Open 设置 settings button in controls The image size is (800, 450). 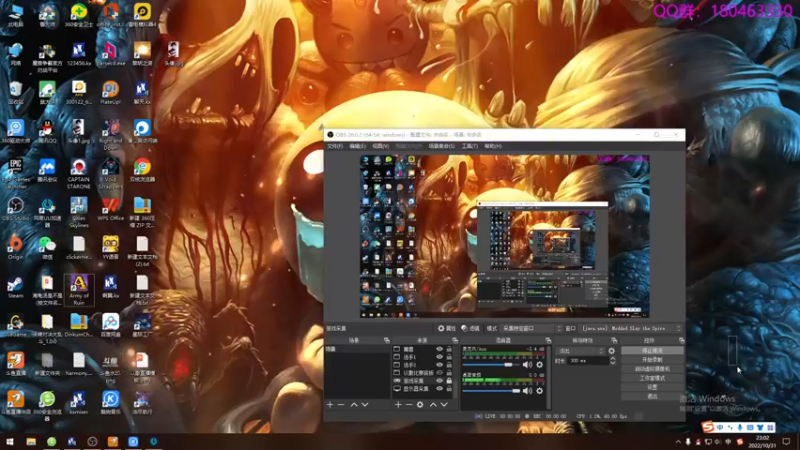point(652,387)
